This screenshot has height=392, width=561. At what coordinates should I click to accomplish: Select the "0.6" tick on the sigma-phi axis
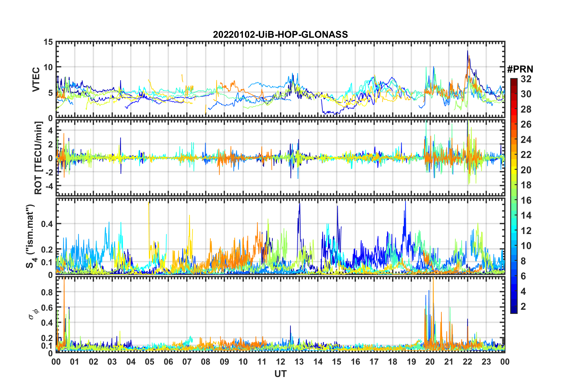47,308
